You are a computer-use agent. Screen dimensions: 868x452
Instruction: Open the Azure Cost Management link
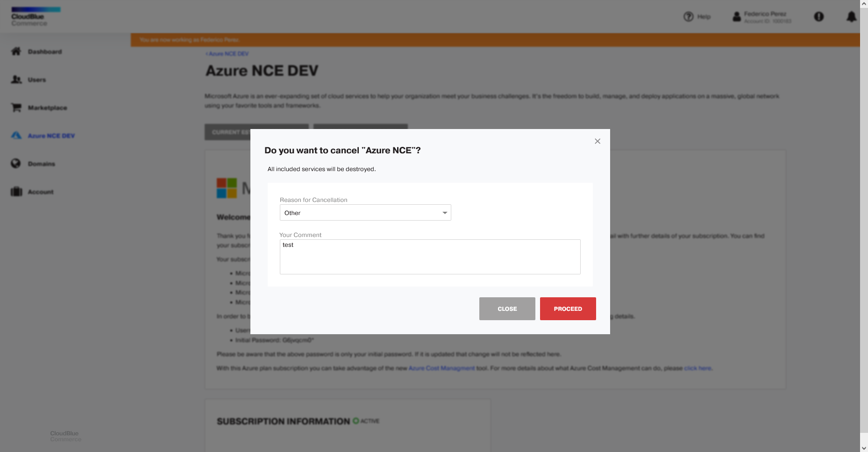coord(441,368)
